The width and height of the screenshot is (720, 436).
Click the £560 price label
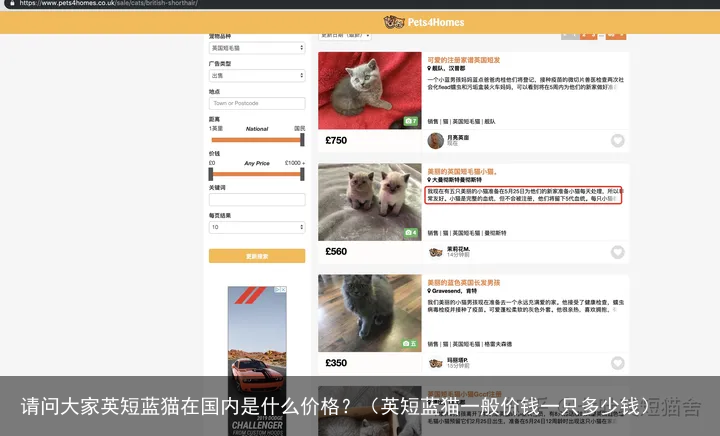click(x=336, y=252)
